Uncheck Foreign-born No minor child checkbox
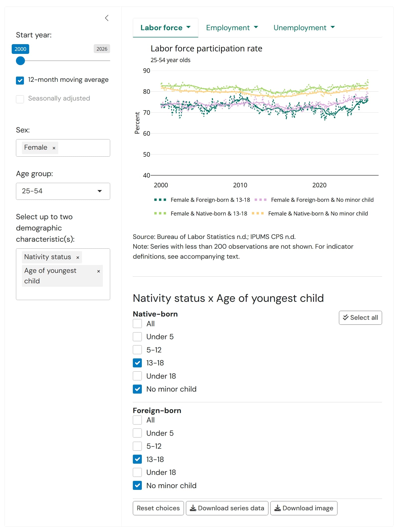The height and width of the screenshot is (532, 400). 137,485
